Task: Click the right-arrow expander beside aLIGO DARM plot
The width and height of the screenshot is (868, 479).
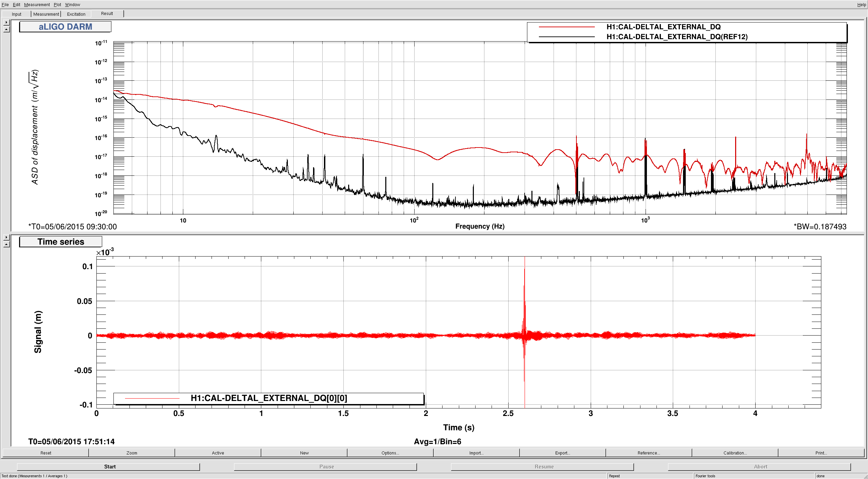Action: click(x=6, y=22)
